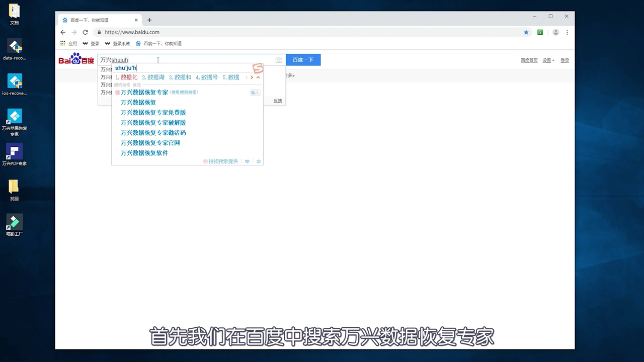Close the 百度一下 tab
This screenshot has width=644, height=362.
point(136,20)
